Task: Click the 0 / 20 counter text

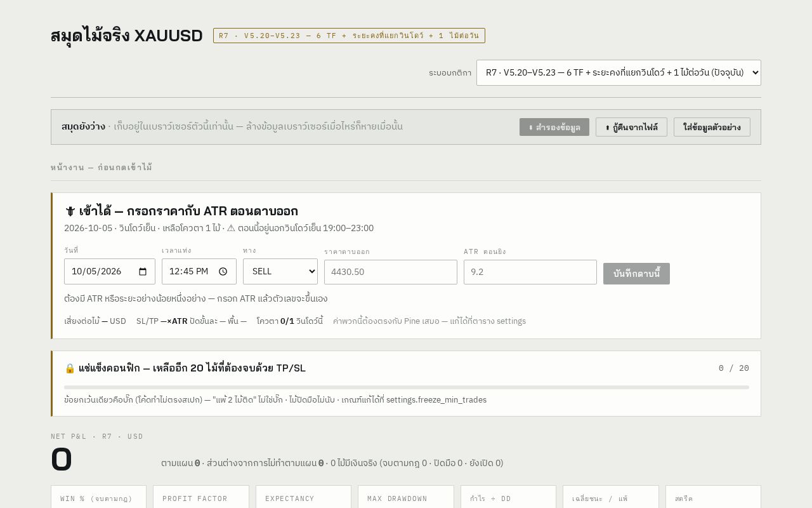Action: [x=734, y=368]
